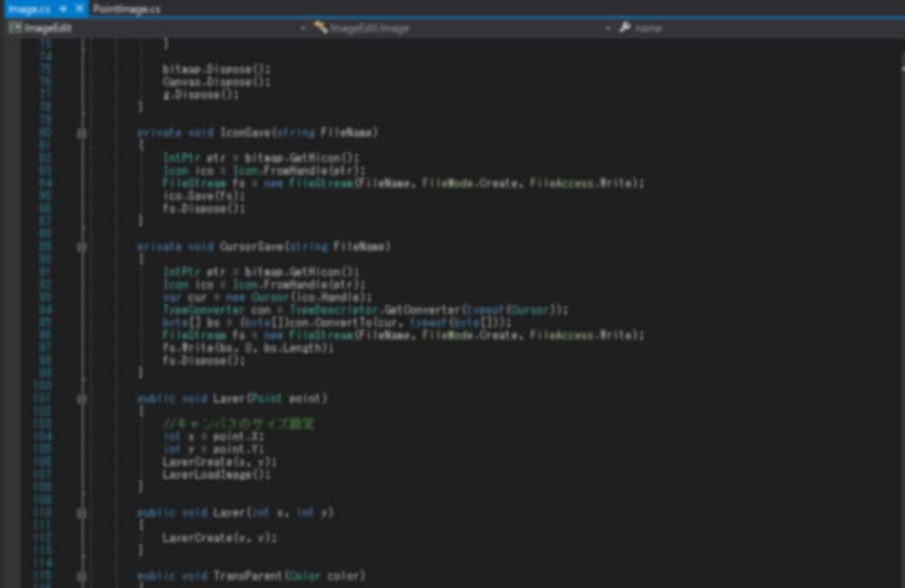Close the Image.cs tab
The height and width of the screenshot is (588, 905).
pyautogui.click(x=80, y=9)
